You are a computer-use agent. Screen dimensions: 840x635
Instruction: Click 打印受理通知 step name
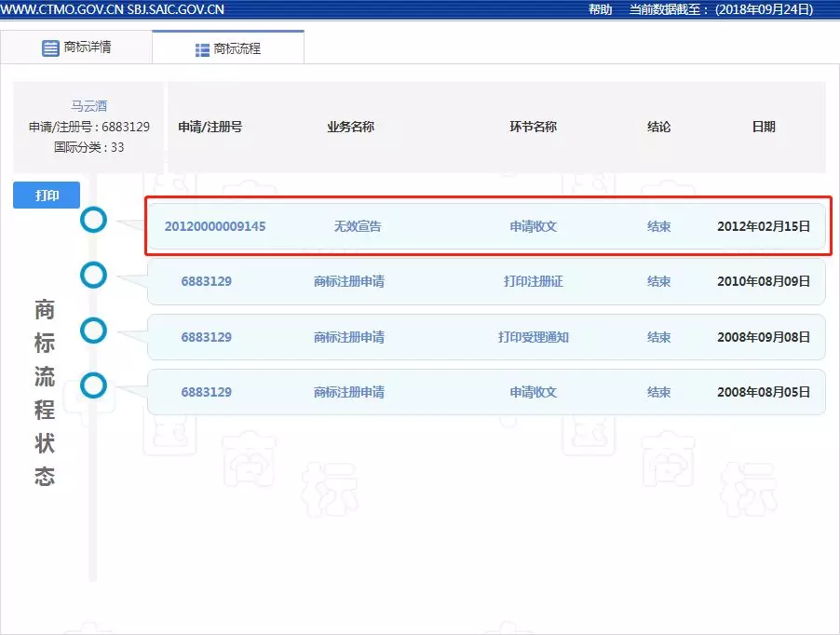pyautogui.click(x=533, y=337)
